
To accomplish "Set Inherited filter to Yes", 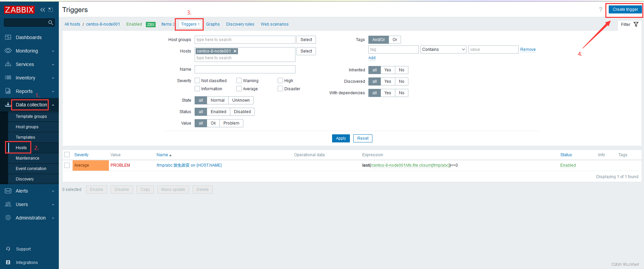I will coord(388,70).
